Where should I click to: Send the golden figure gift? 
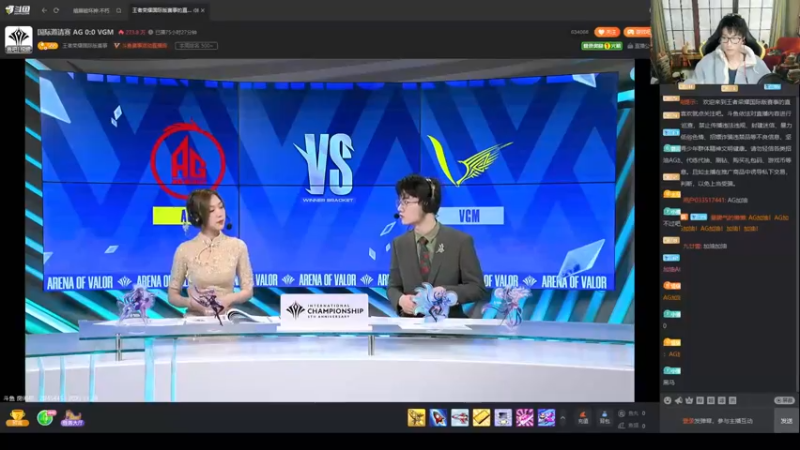[x=416, y=417]
